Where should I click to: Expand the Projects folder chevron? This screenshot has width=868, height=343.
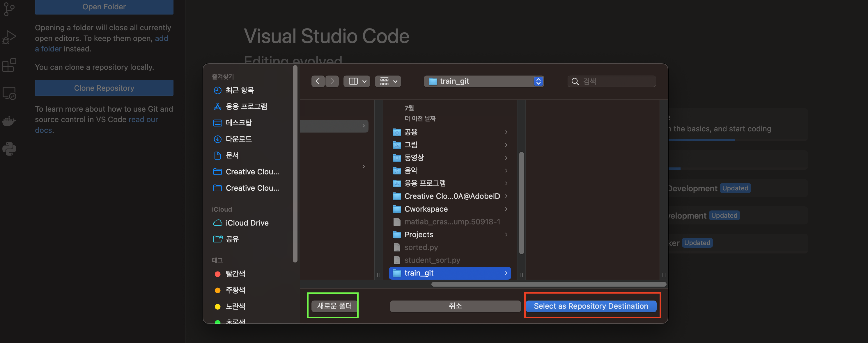[x=506, y=235]
